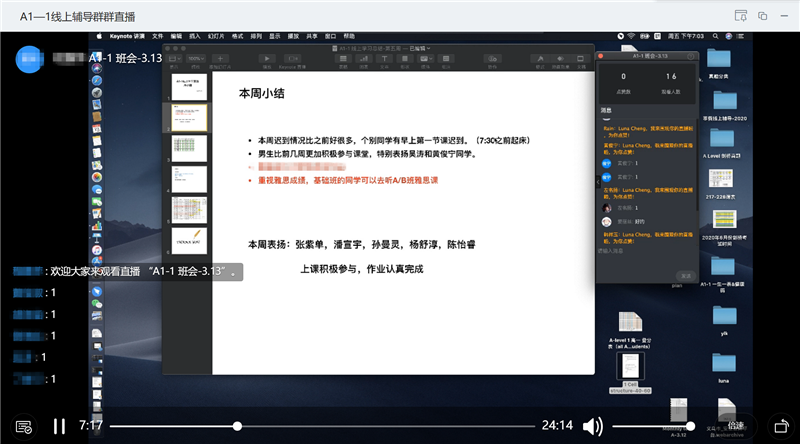Open the luna folder on desktop

tap(722, 365)
